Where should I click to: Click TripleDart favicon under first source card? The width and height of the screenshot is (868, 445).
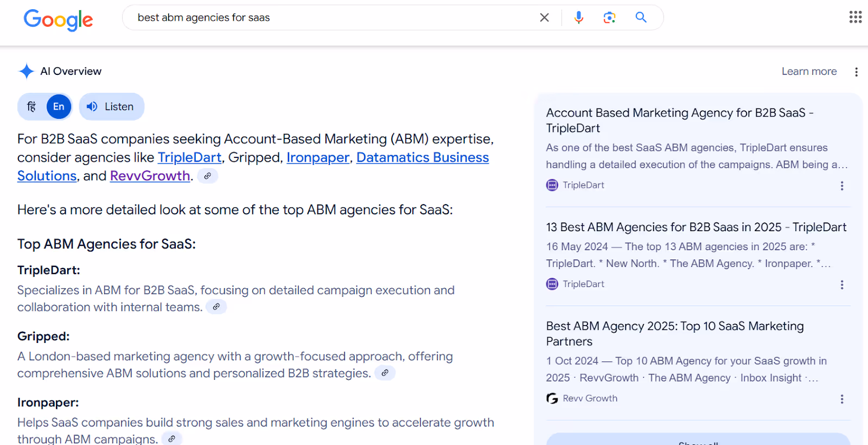[552, 185]
